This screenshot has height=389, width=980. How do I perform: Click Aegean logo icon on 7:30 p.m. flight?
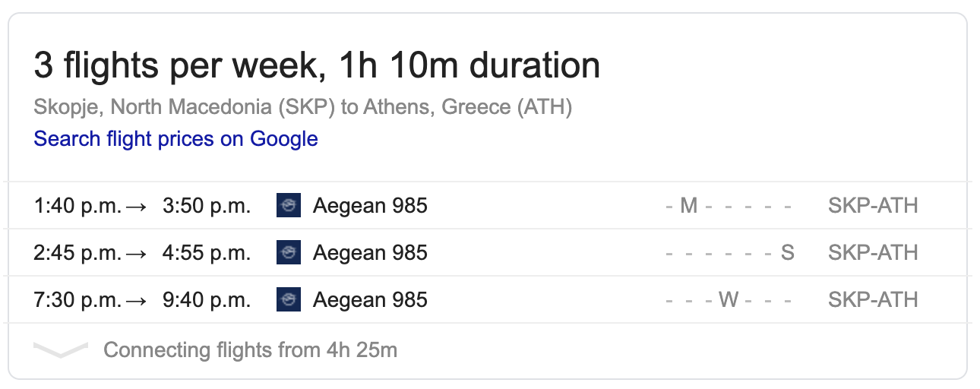coord(289,299)
